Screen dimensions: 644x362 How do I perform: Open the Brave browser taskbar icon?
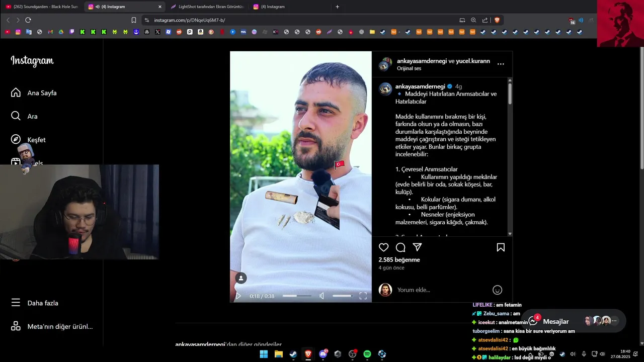[x=308, y=354]
